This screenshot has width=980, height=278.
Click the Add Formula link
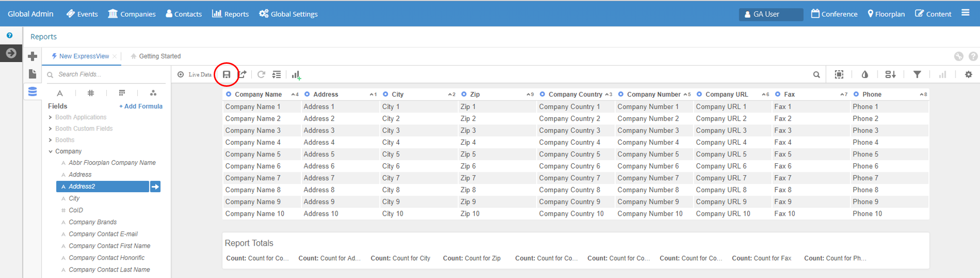(141, 106)
